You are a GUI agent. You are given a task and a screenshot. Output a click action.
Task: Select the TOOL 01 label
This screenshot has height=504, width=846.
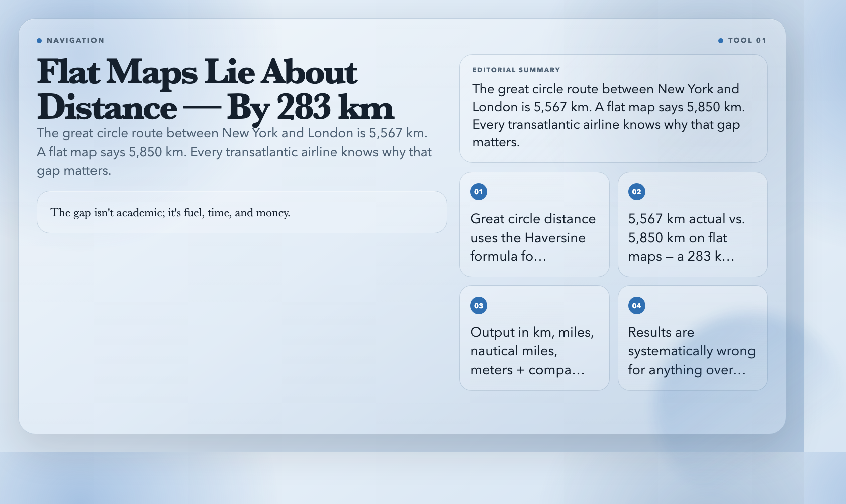coord(747,40)
